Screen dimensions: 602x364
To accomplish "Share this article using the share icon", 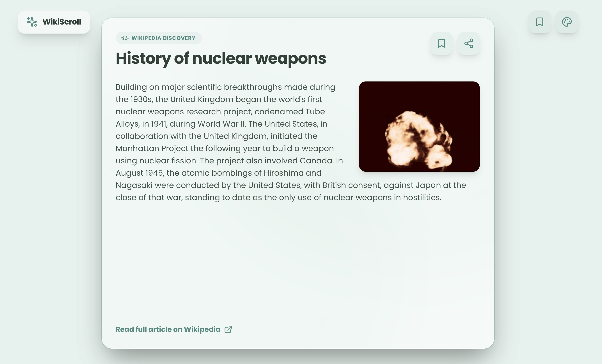I will 468,44.
